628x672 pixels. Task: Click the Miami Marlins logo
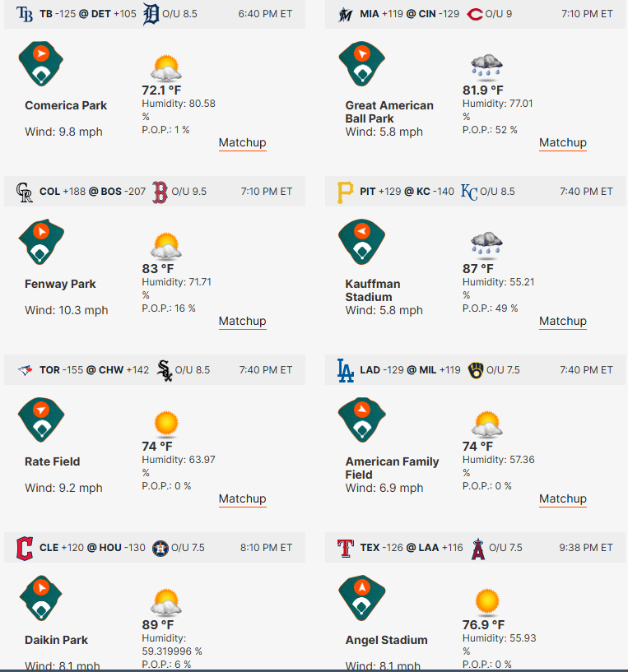[346, 14]
